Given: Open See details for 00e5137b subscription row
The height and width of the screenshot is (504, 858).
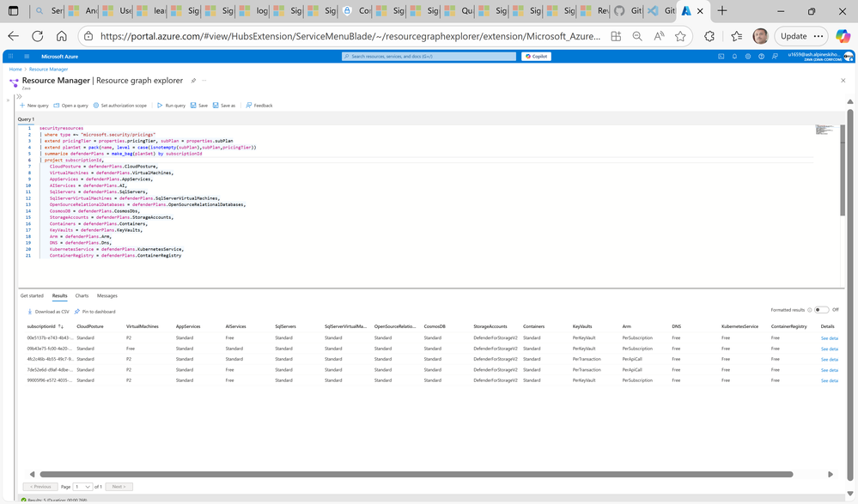Looking at the screenshot, I should click(829, 339).
